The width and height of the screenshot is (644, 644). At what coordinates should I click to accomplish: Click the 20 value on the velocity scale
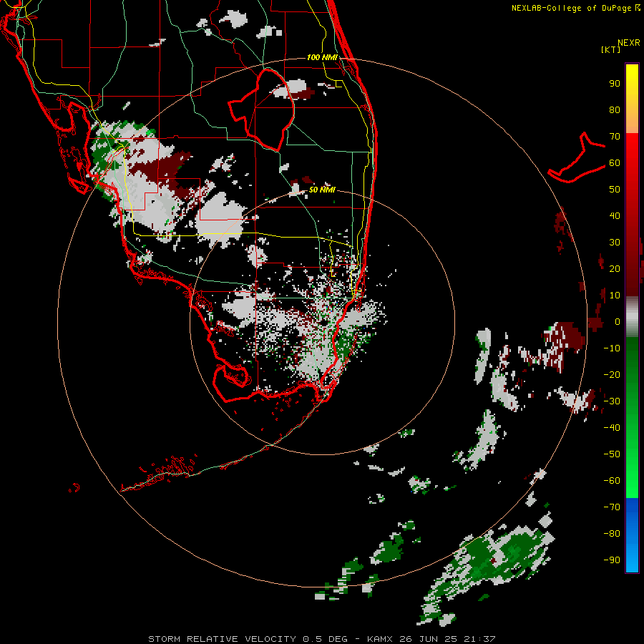pos(615,269)
